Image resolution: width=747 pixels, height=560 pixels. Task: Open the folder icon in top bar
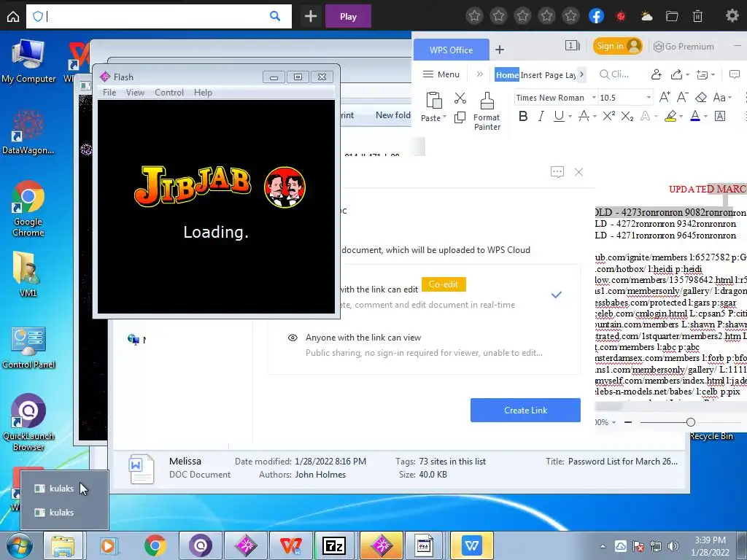click(672, 16)
